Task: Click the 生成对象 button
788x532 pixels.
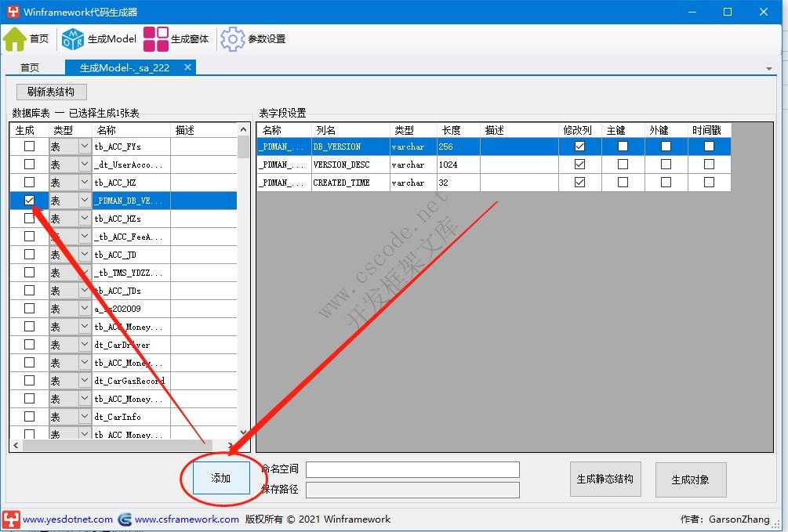Action: (x=690, y=480)
